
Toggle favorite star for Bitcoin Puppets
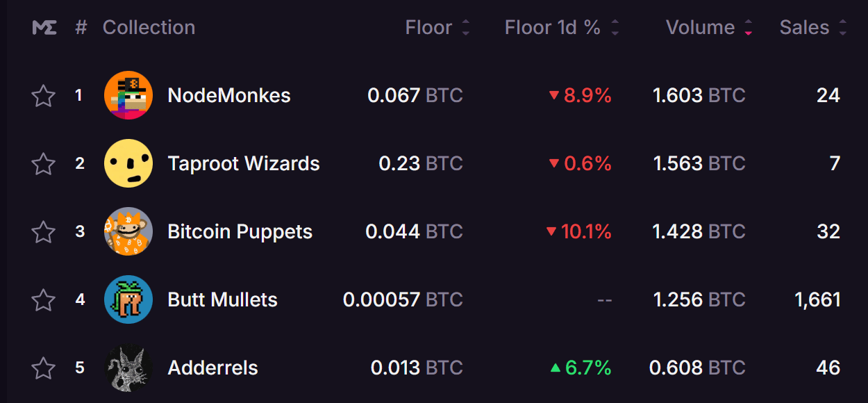pos(44,231)
